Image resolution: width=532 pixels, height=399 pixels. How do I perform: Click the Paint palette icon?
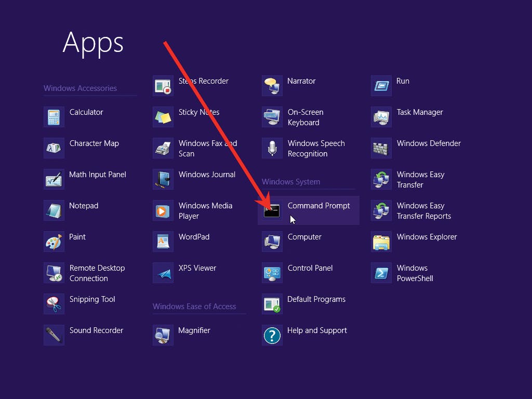click(x=54, y=242)
